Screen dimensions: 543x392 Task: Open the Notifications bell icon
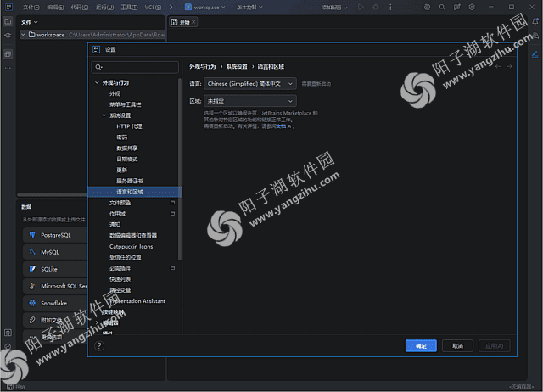535,22
